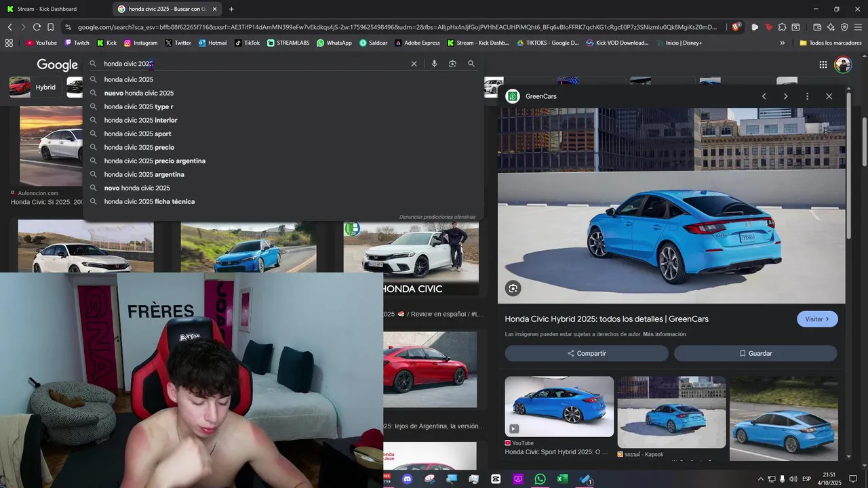Open the Google apps grid
This screenshot has height=488, width=868.
tap(823, 64)
